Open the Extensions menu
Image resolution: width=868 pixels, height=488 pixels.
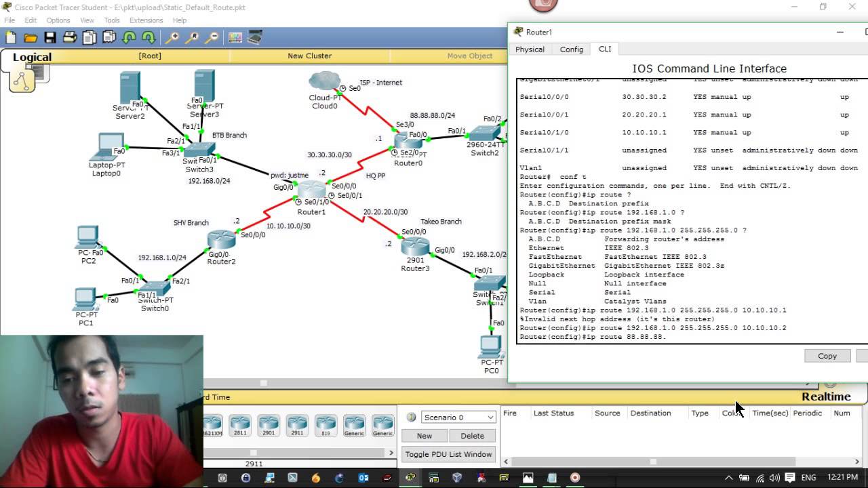pos(146,20)
